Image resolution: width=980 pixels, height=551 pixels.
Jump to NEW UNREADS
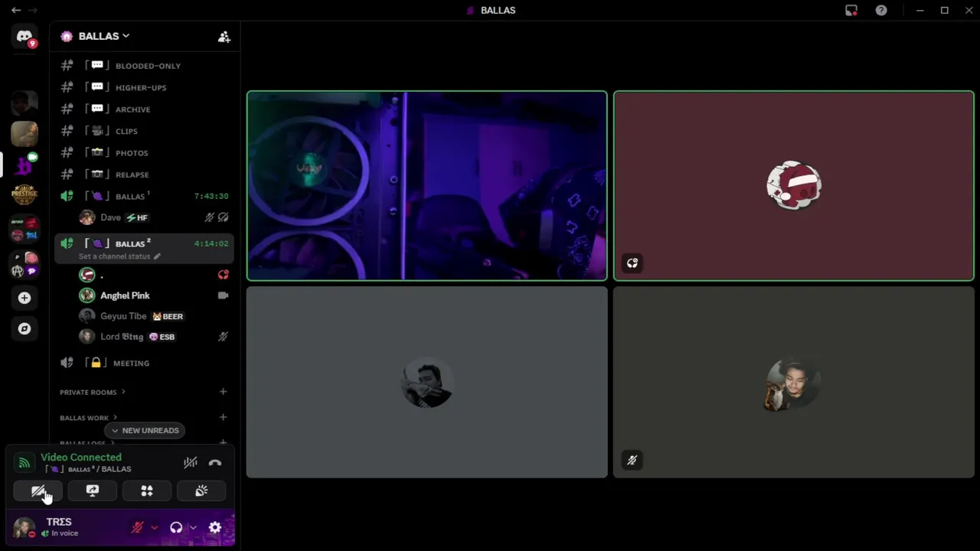click(145, 430)
